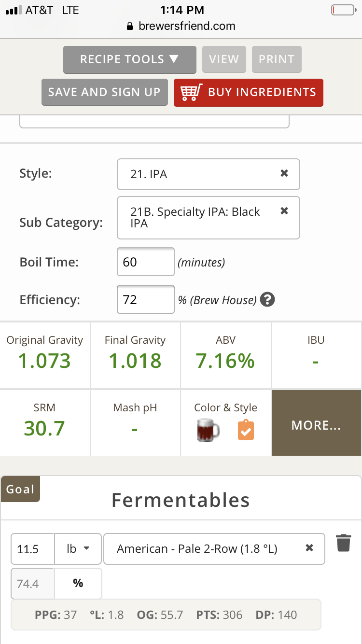Click the View button
The image size is (362, 644).
[x=224, y=59]
